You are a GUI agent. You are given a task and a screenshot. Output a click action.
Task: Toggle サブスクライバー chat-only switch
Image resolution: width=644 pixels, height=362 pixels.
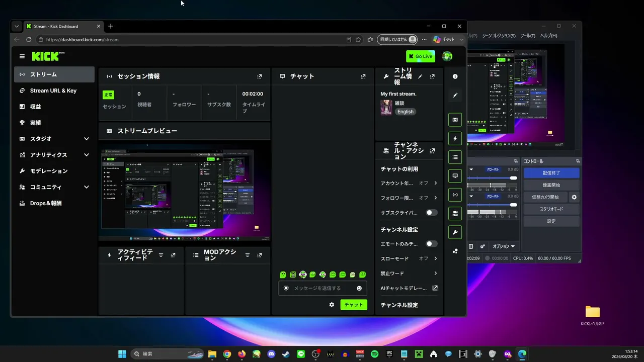(x=432, y=213)
